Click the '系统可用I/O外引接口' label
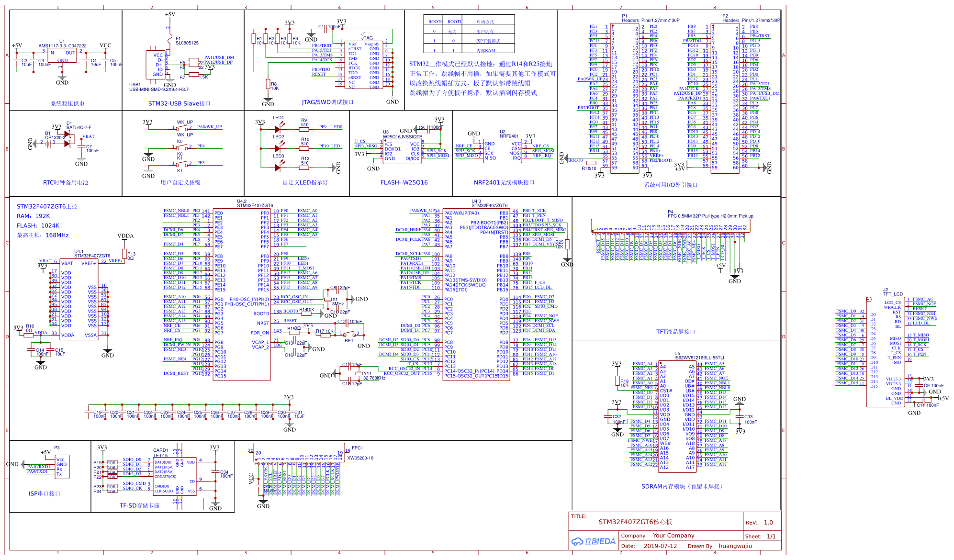The width and height of the screenshot is (954, 560). (671, 185)
